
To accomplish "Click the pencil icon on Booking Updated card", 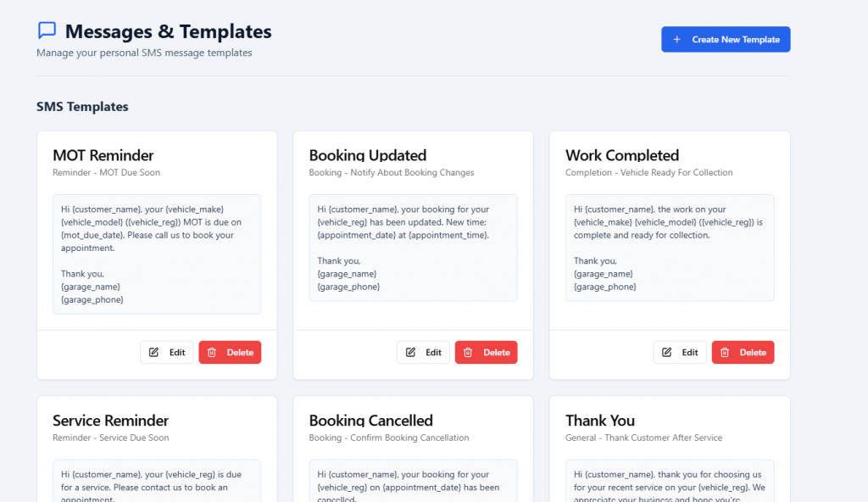I will pos(411,353).
